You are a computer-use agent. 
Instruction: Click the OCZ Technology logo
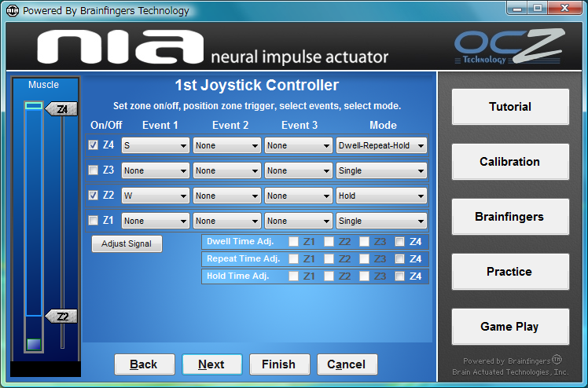[509, 46]
